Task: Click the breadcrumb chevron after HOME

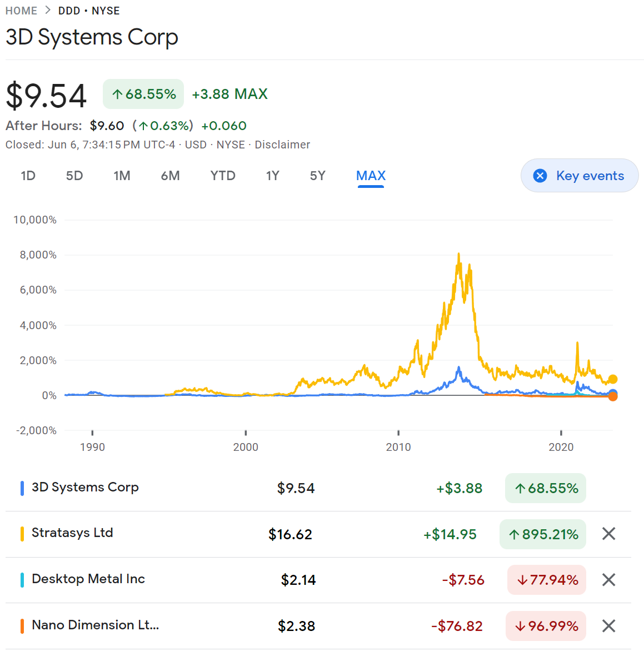Action: click(48, 11)
